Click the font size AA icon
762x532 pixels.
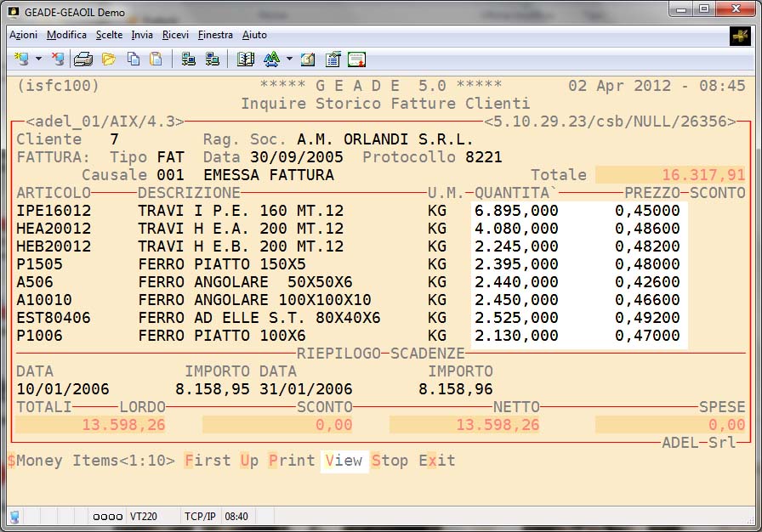coord(271,59)
